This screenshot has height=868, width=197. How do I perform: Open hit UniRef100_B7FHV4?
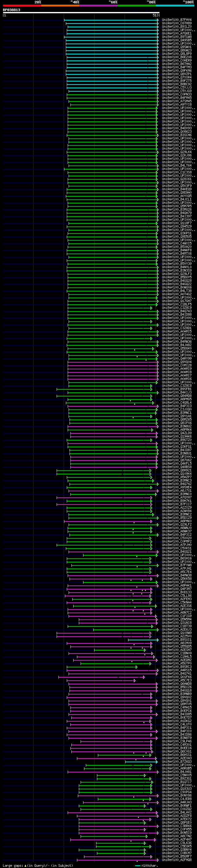177,20
